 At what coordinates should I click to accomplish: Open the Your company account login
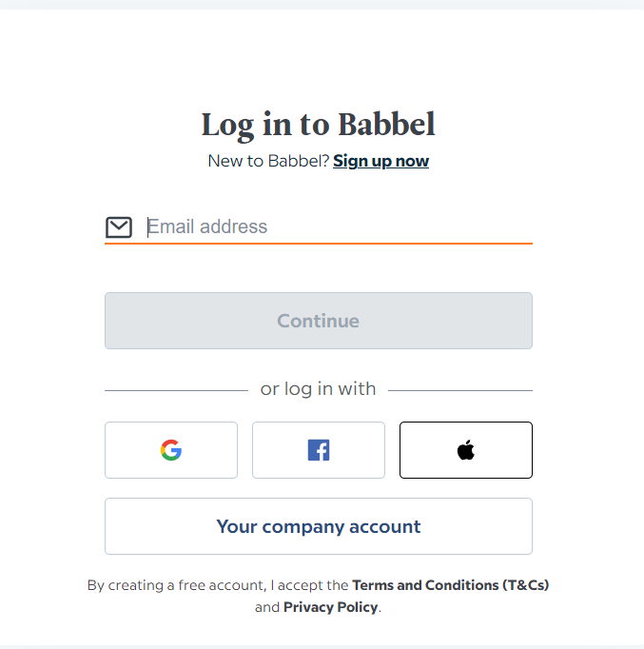(x=319, y=526)
